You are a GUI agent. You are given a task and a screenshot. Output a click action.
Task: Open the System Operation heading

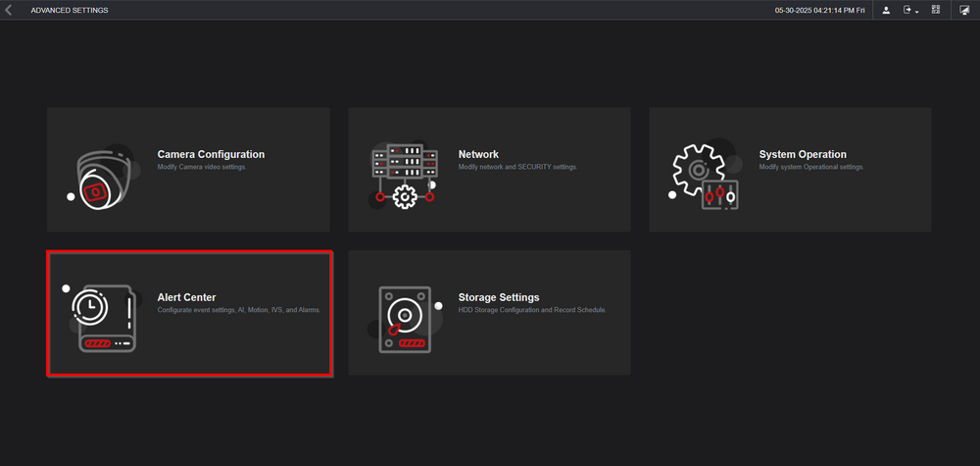803,154
